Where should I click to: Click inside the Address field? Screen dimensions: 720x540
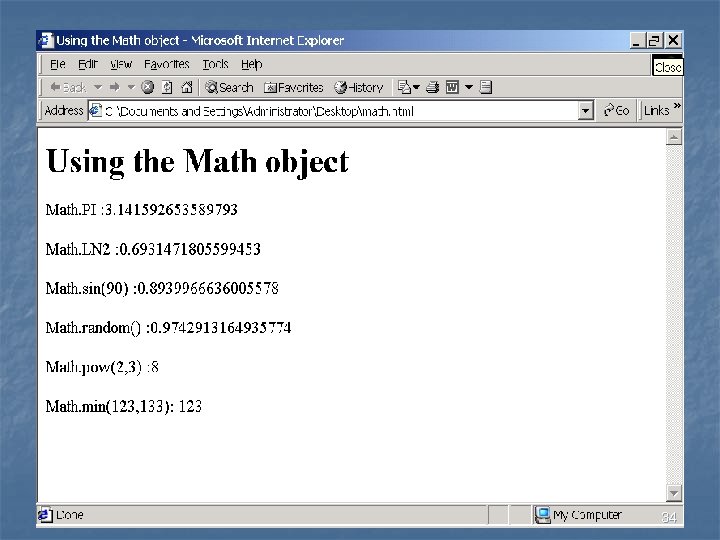(333, 111)
